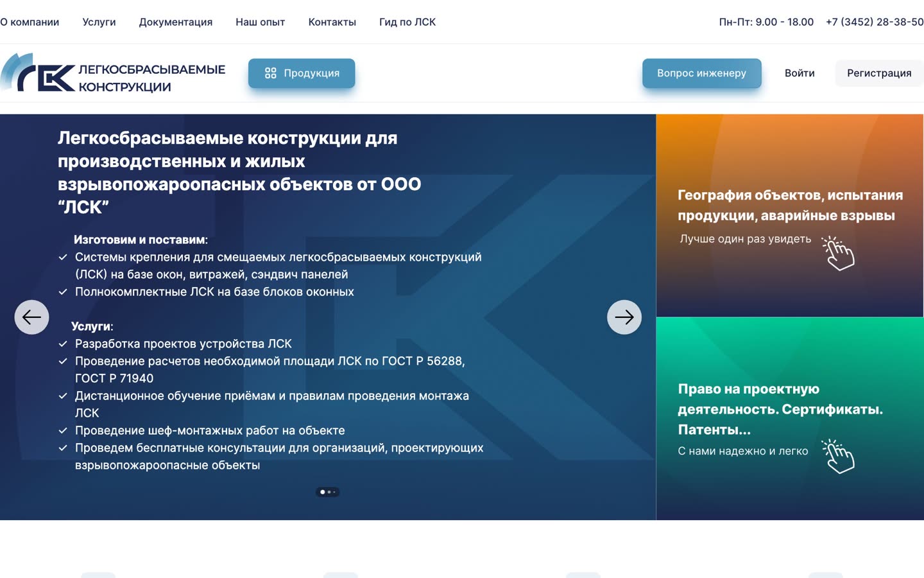Click the Регистрация button

[x=879, y=73]
